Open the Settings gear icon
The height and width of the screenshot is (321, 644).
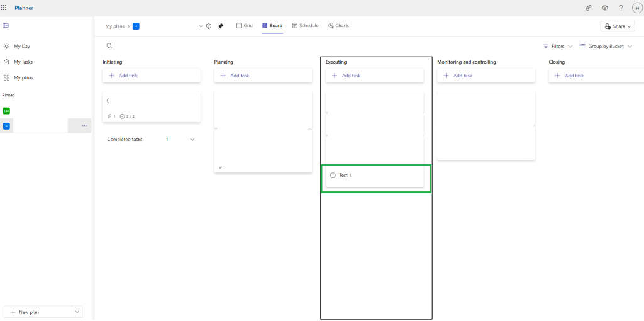pyautogui.click(x=604, y=8)
